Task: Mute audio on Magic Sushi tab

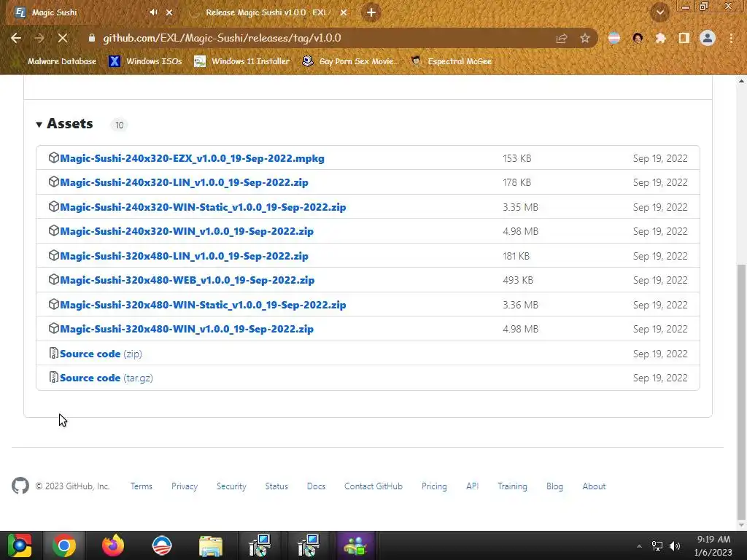Action: click(153, 12)
